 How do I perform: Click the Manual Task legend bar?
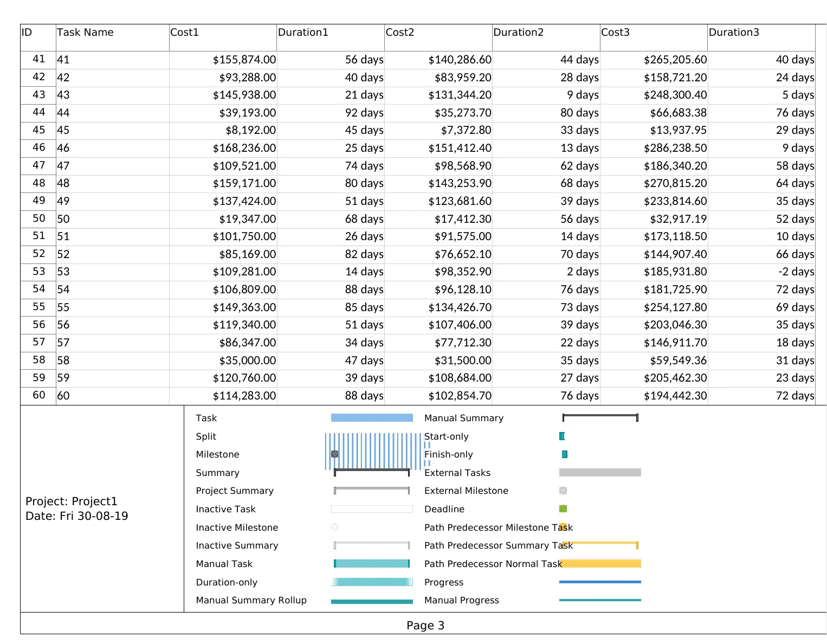(372, 564)
